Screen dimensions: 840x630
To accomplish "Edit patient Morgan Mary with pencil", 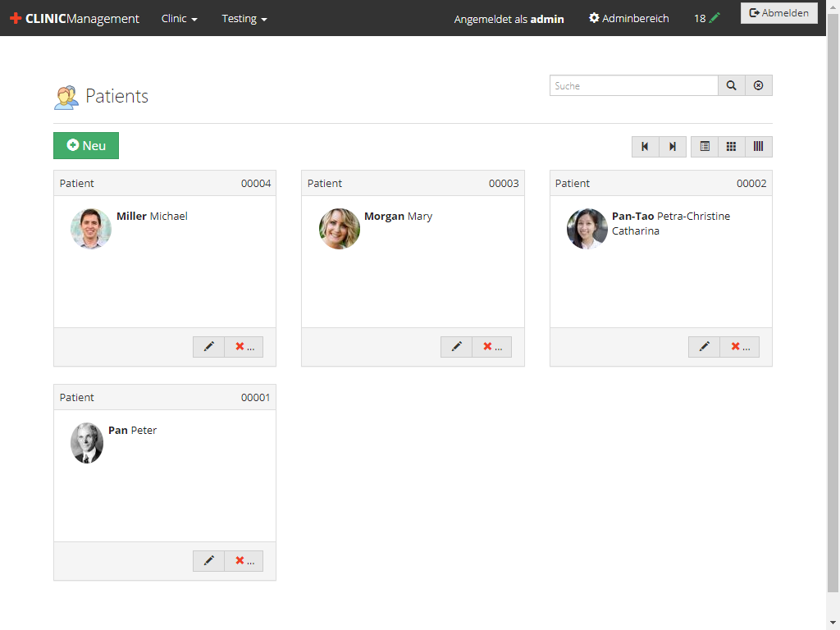I will pos(456,347).
